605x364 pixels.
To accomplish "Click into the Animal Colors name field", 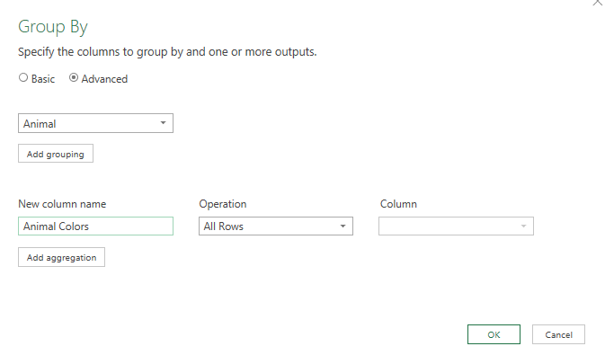I will (x=95, y=226).
